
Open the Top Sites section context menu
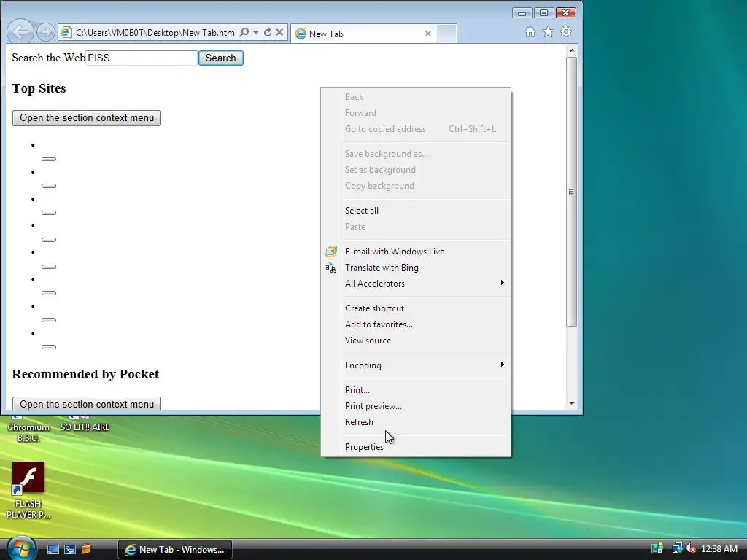pyautogui.click(x=87, y=118)
